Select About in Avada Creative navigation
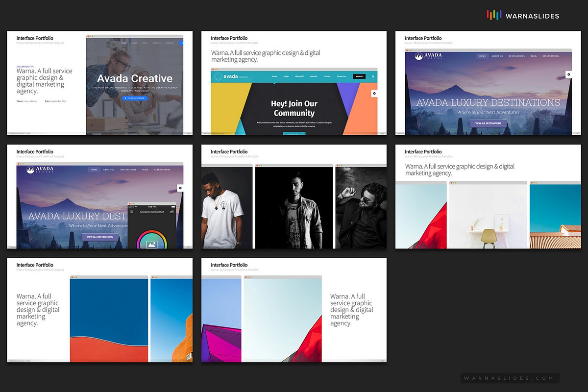Image resolution: width=588 pixels, height=392 pixels. tap(134, 43)
